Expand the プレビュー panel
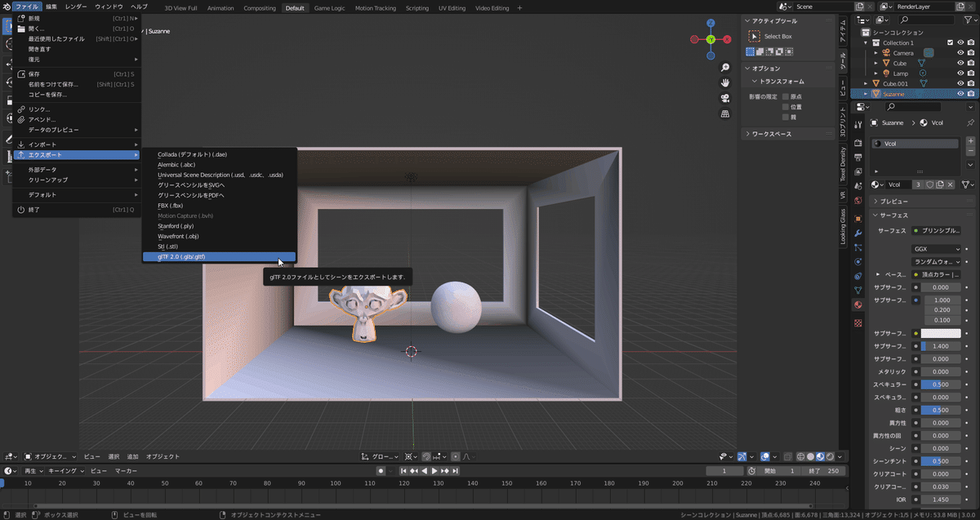 [x=923, y=201]
